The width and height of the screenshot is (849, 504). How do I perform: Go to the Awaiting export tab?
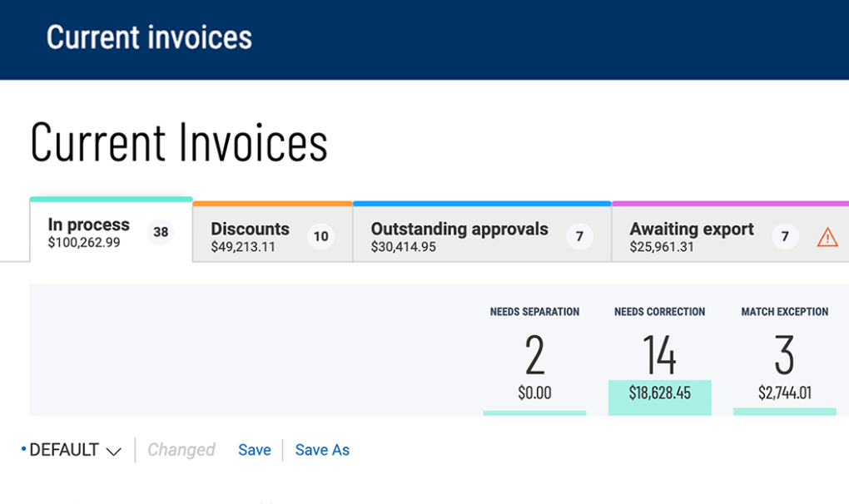[691, 236]
